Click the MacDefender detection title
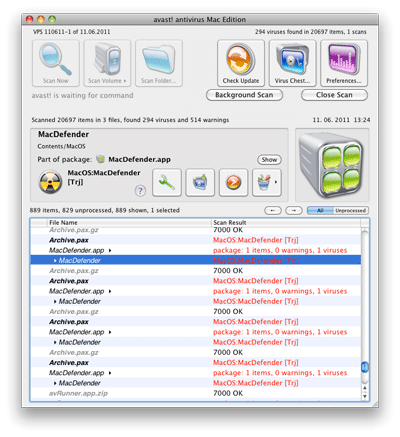Screen dimensions: 400x437 (63, 134)
